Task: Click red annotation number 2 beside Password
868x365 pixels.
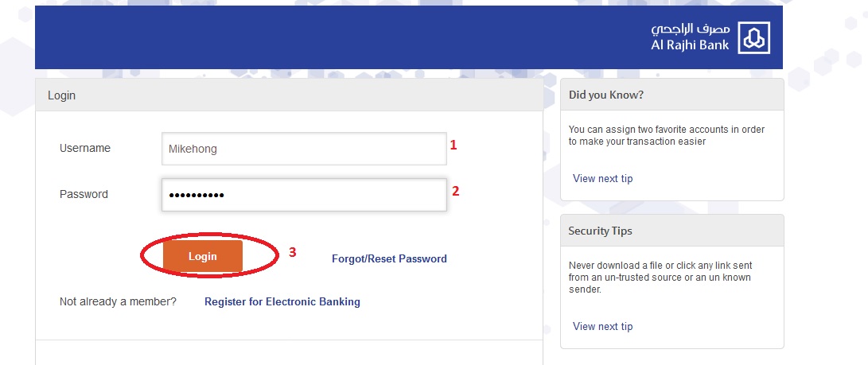Action: click(455, 191)
